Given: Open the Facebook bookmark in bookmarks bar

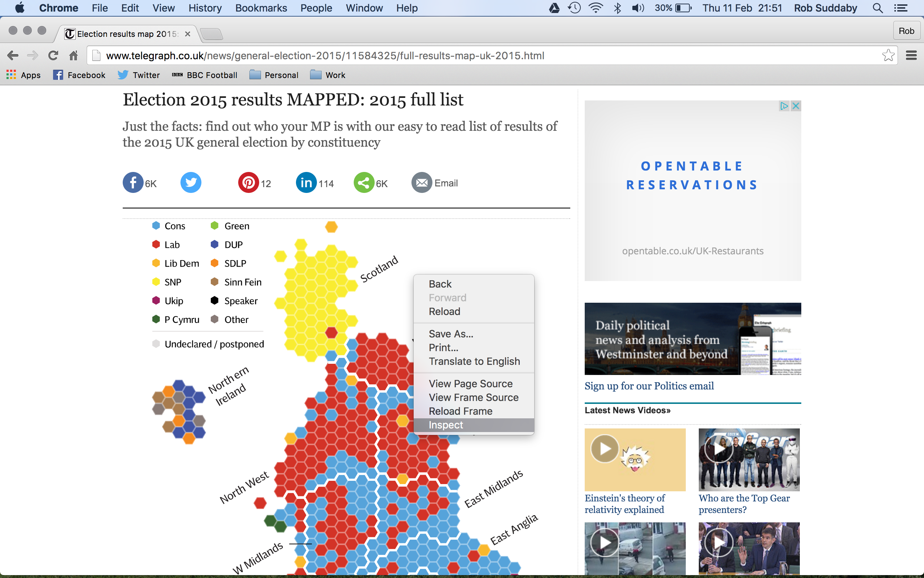Looking at the screenshot, I should click(79, 75).
